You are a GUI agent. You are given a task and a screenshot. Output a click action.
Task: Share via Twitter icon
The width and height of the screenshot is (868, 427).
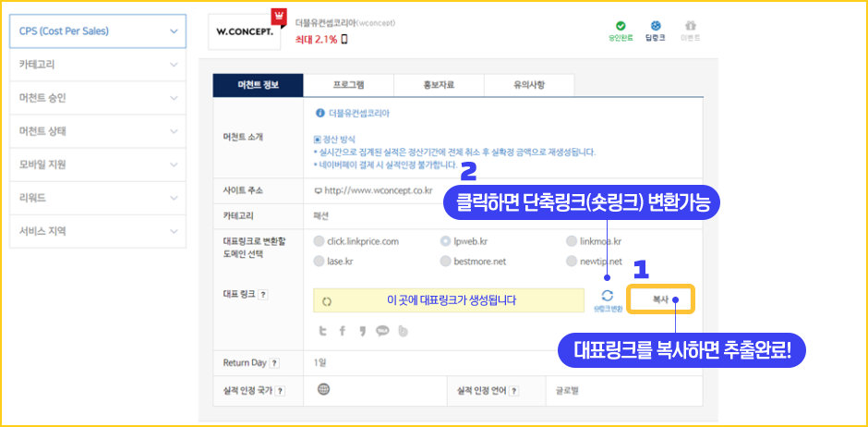point(323,331)
